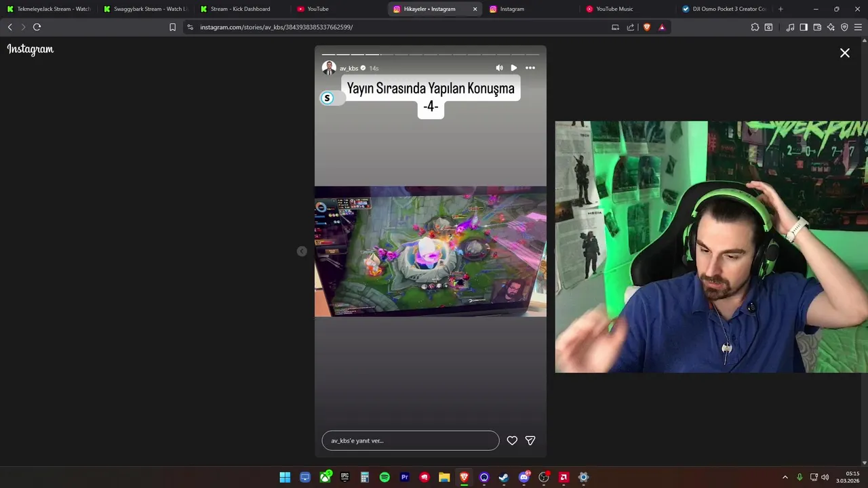Go forward in browser history

tap(23, 27)
